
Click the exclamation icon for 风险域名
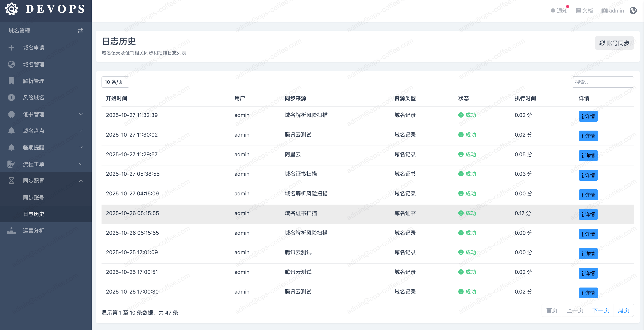click(x=11, y=97)
